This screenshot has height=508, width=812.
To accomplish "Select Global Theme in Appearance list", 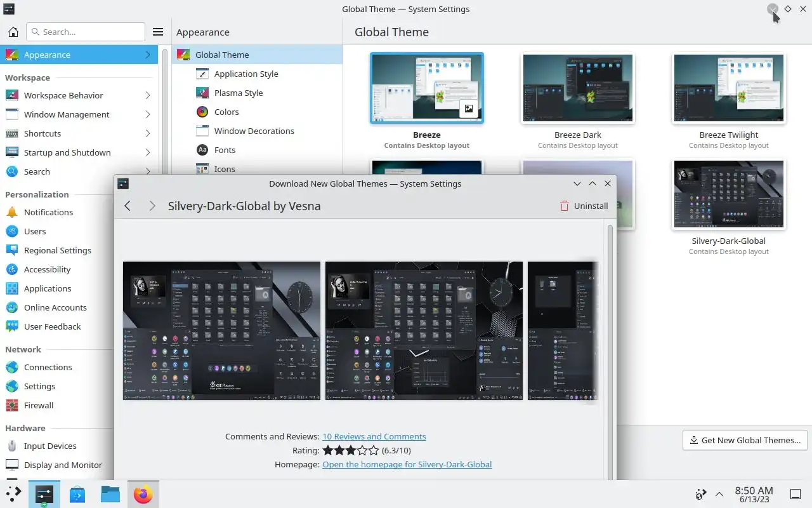I will 257,55.
